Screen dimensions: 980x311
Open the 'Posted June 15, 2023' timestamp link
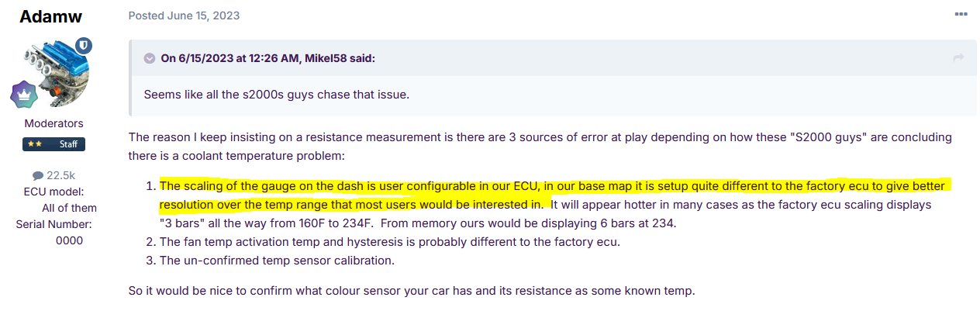click(x=184, y=16)
